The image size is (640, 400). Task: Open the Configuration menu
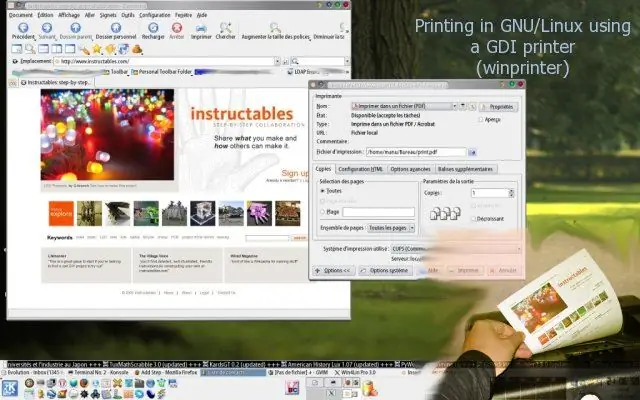(155, 15)
